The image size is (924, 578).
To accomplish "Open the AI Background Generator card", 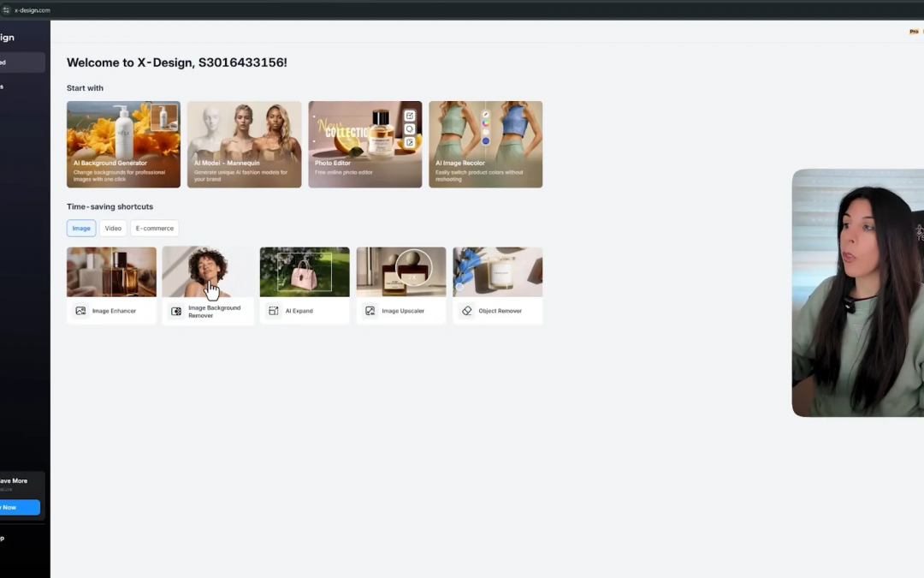I will [x=123, y=145].
